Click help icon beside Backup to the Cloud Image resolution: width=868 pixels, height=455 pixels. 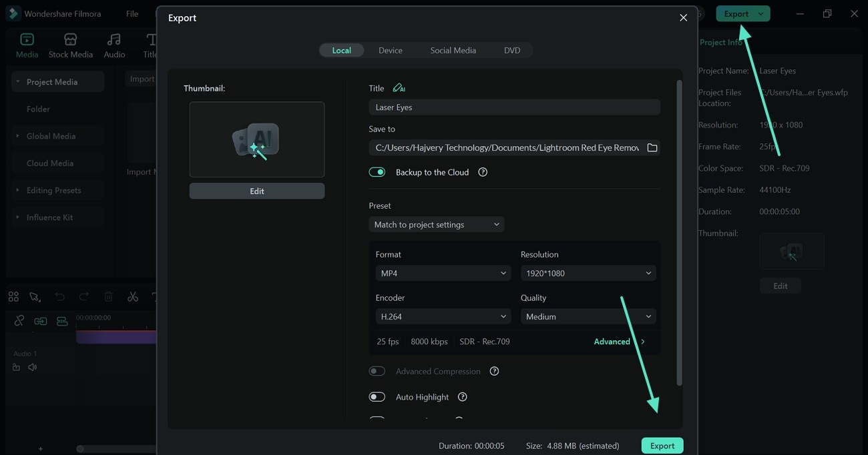[483, 172]
